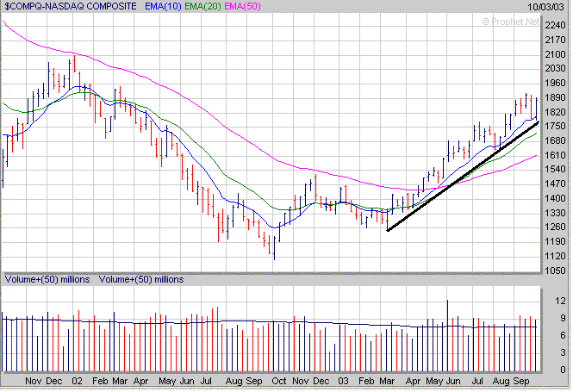Click the 1330 price axis label
This screenshot has width=573, height=392.
(x=555, y=213)
